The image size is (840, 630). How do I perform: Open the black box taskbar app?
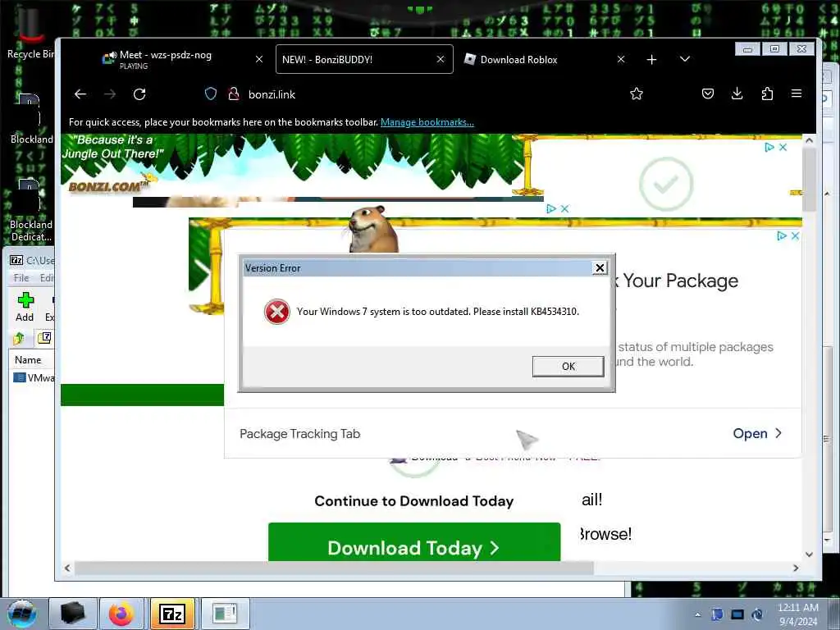[73, 614]
